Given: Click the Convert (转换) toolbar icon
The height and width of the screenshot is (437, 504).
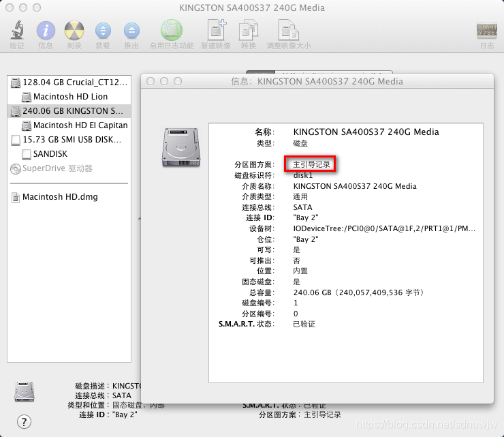Looking at the screenshot, I should 249,30.
